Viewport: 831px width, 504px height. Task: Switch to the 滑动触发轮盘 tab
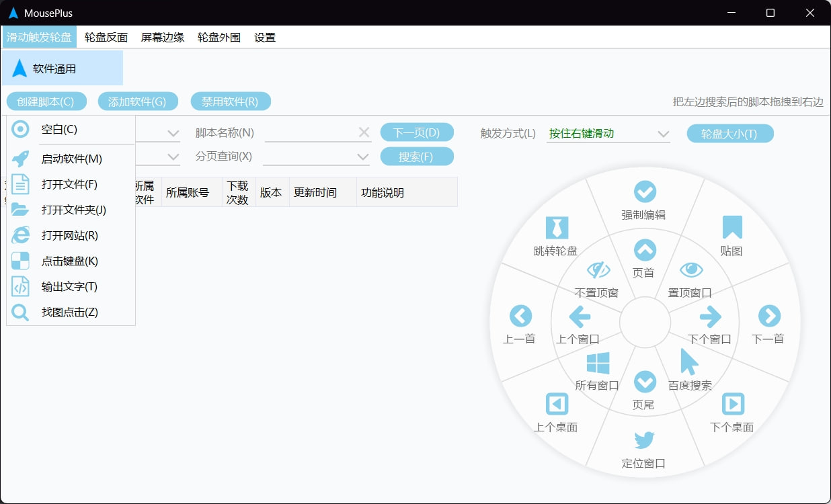[40, 38]
